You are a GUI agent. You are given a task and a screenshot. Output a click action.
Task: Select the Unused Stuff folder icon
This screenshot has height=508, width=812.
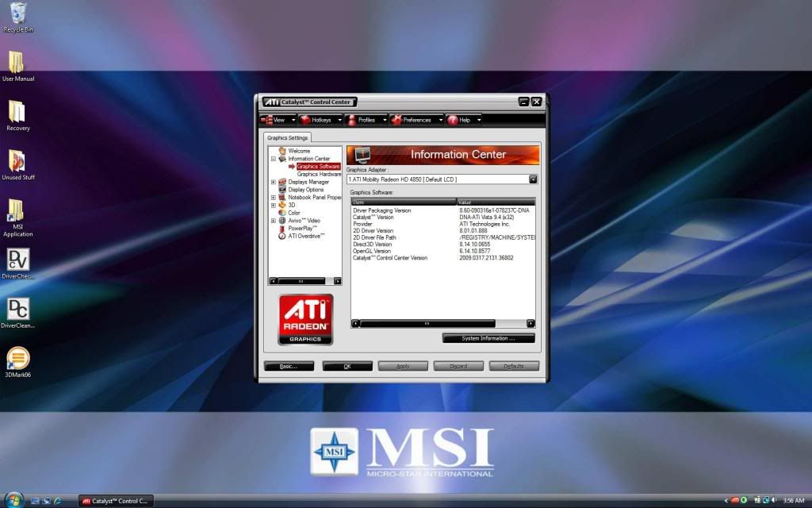click(x=18, y=165)
